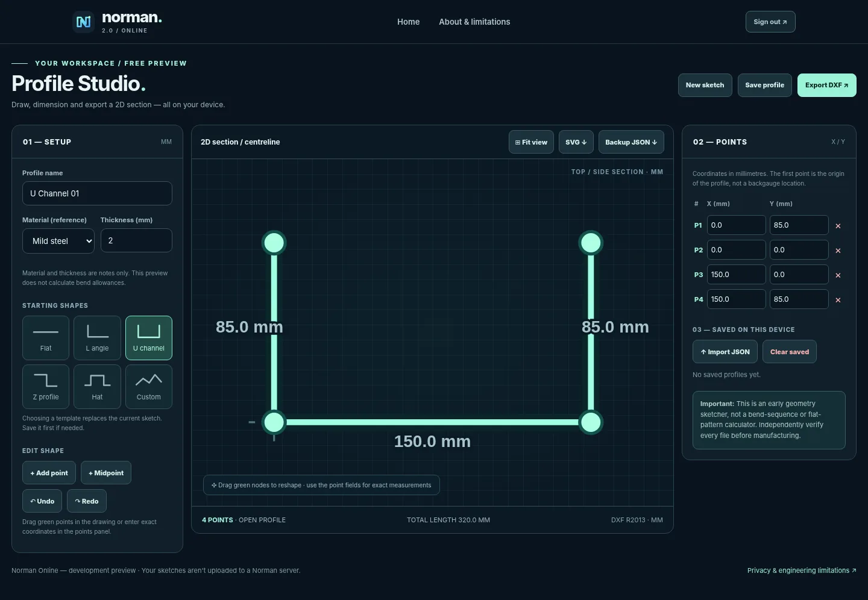Screen dimensions: 868x600
Task: Open the Material dropdown showing Mild steel
Action: [x=58, y=241]
